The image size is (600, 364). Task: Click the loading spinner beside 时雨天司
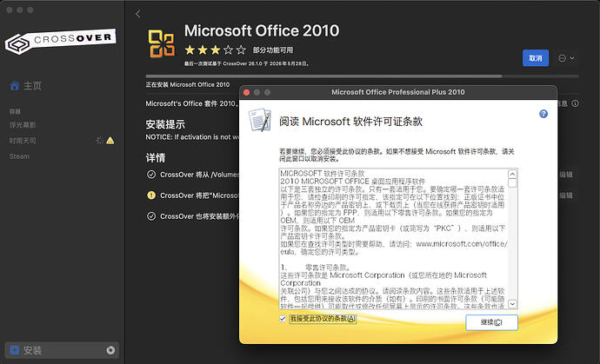99,141
